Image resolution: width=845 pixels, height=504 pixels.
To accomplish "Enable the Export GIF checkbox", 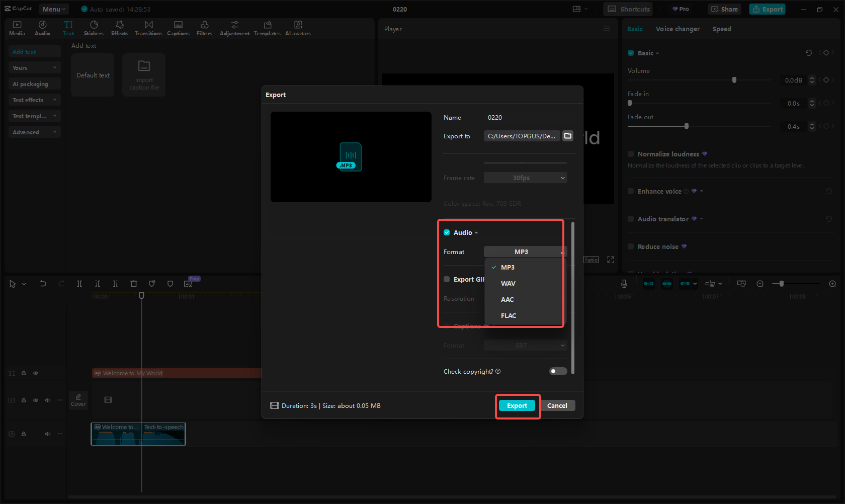I will pos(447,279).
